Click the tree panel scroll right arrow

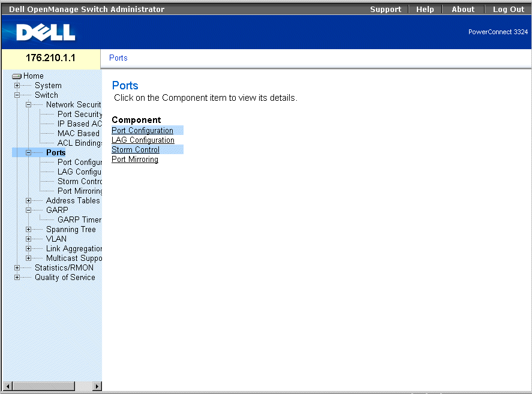pos(97,386)
